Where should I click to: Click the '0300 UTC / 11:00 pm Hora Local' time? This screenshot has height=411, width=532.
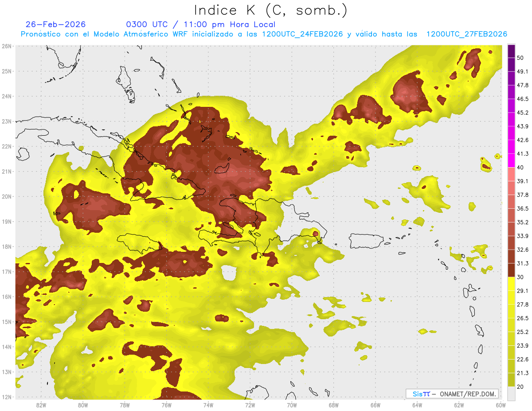point(201,24)
